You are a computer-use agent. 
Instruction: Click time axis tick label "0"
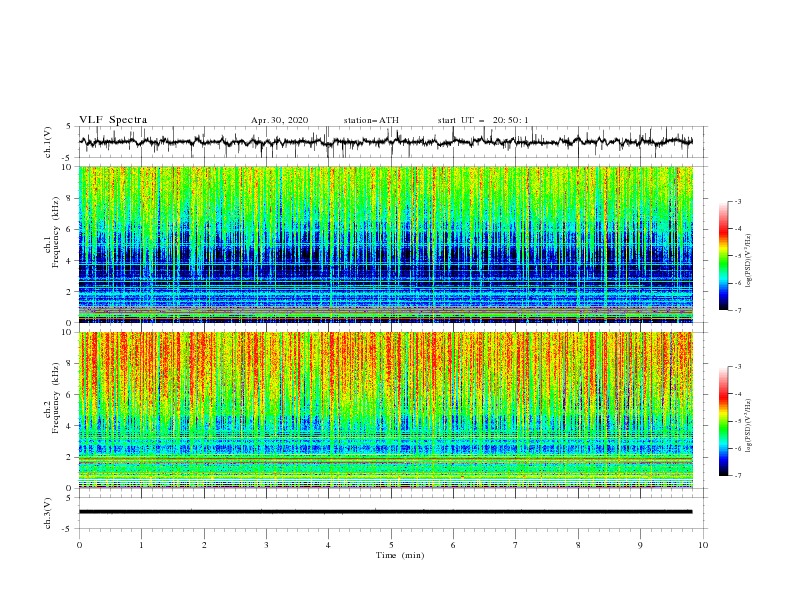[79, 545]
